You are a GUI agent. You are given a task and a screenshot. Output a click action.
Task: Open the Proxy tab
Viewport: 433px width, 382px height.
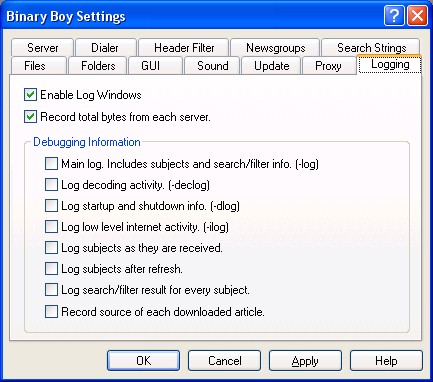328,66
